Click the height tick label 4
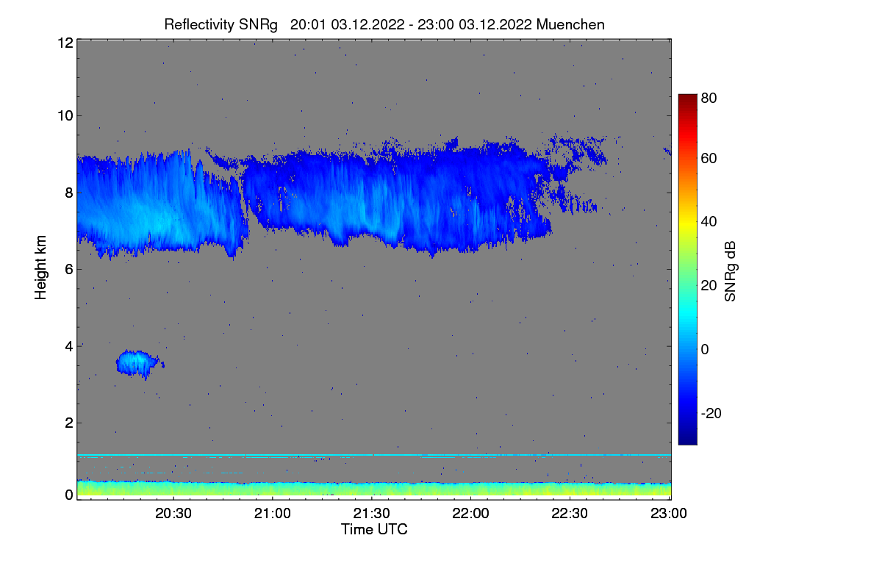 [69, 345]
